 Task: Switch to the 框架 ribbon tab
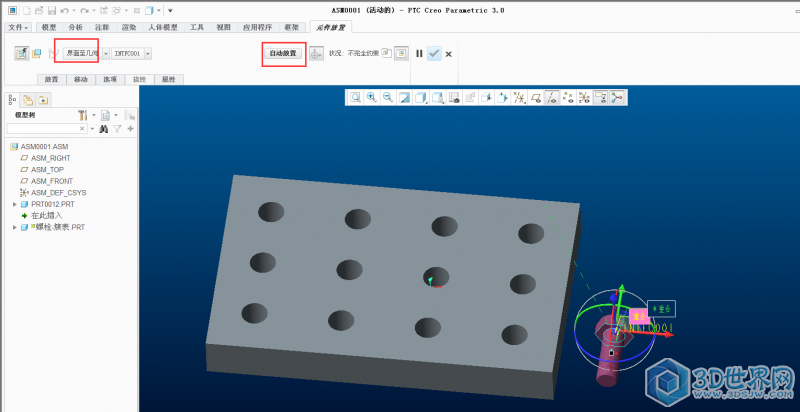click(291, 28)
